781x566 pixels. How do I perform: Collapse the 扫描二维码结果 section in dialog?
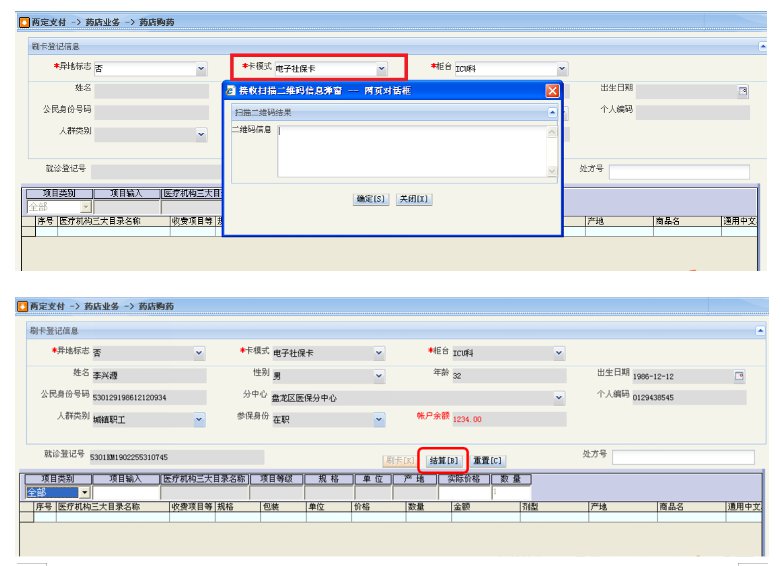click(551, 113)
